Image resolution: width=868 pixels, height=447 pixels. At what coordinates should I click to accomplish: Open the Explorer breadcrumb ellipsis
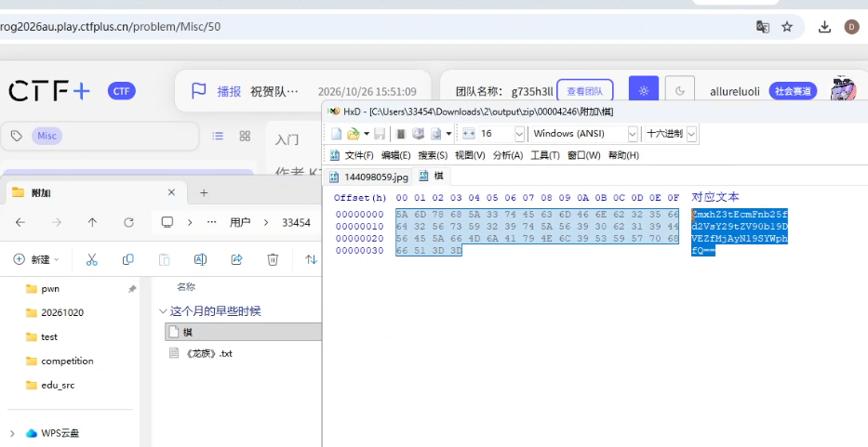211,222
